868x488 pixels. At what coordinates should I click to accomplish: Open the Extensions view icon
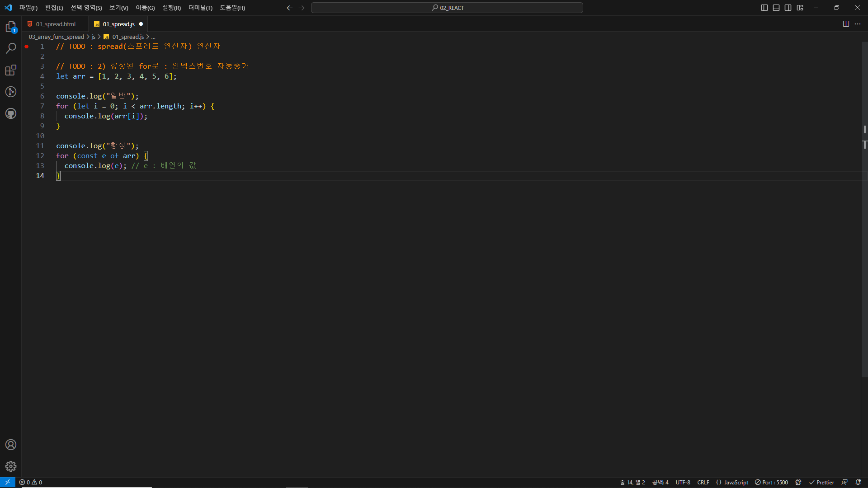[11, 70]
